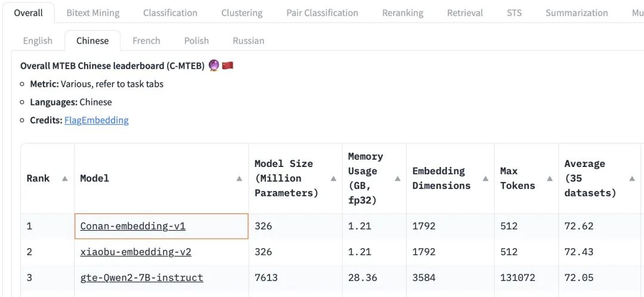Image resolution: width=644 pixels, height=297 pixels.
Task: Switch to the Bitext Mining tab
Action: (x=93, y=13)
